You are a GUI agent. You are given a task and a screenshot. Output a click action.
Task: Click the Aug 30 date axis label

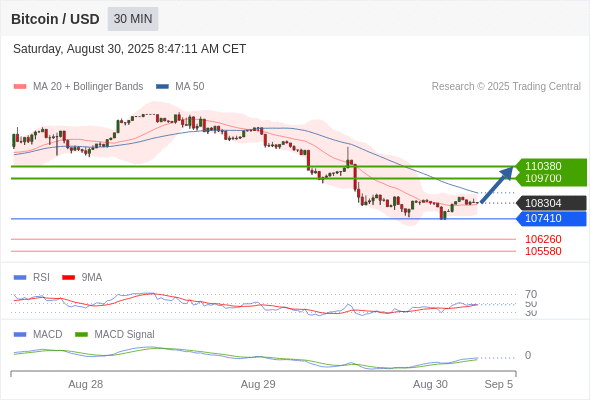pyautogui.click(x=430, y=384)
